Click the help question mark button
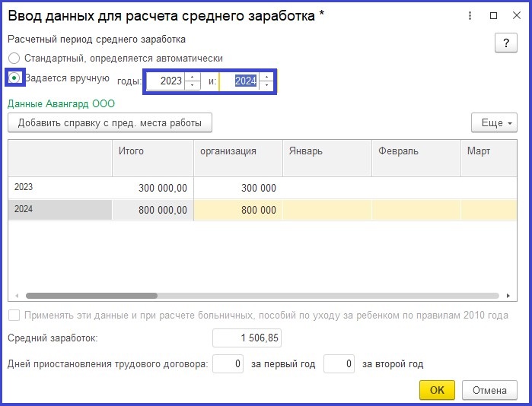Screen dimensions: 532x406 pyautogui.click(x=506, y=43)
